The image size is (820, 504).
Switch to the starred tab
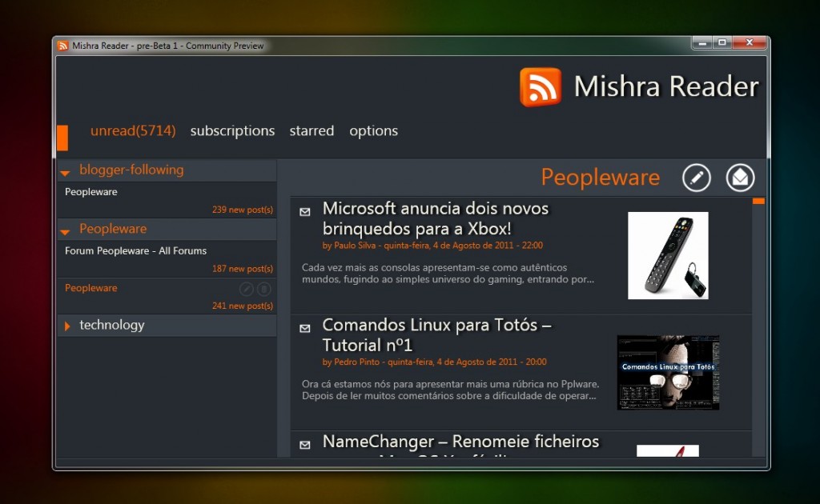312,130
